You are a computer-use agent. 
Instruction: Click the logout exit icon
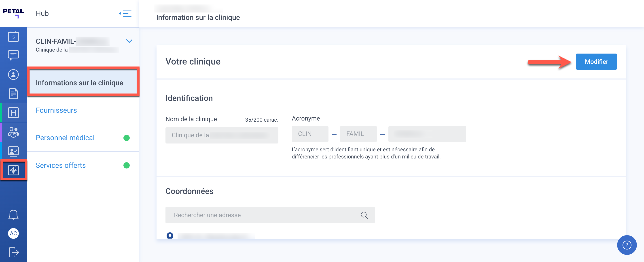tap(14, 252)
